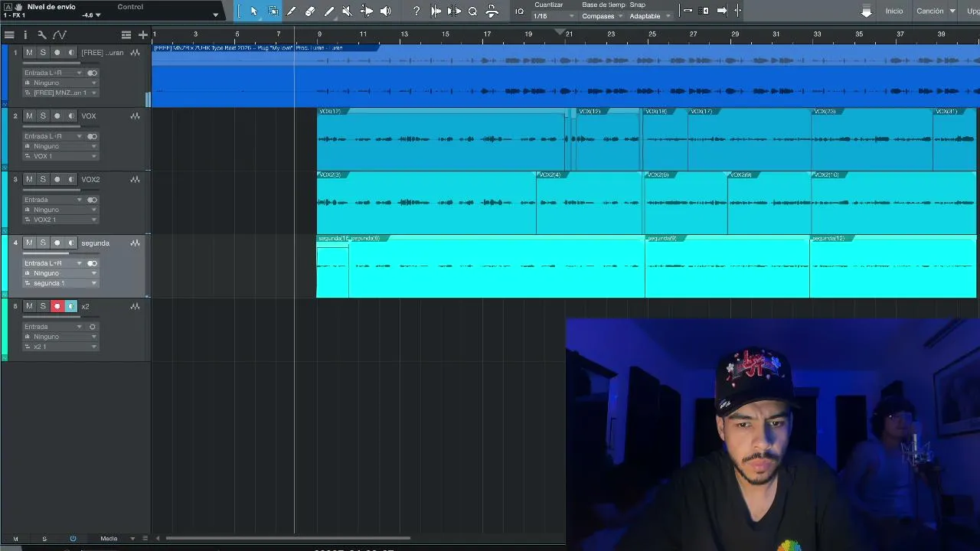The image size is (980, 551).
Task: Toggle monitor on the segunda track
Action: (x=71, y=243)
